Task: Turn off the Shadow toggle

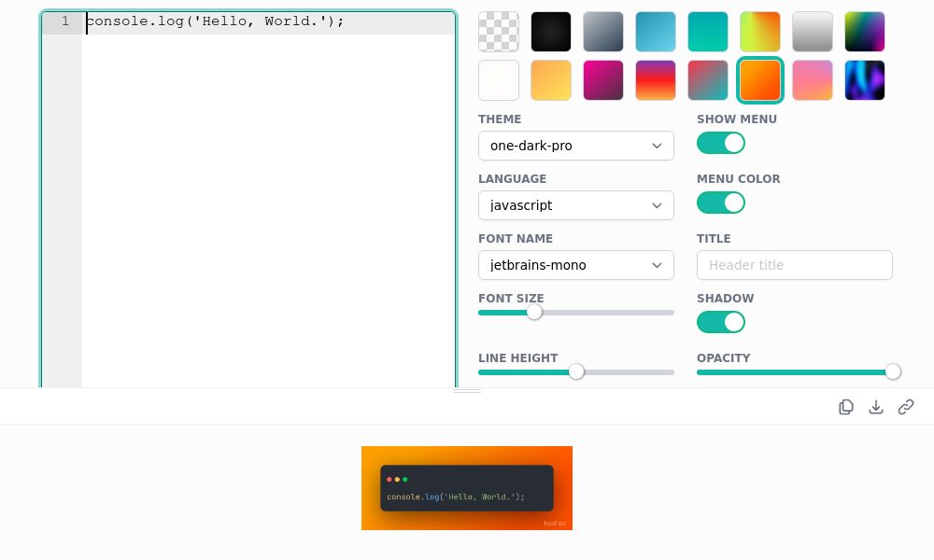Action: (721, 322)
